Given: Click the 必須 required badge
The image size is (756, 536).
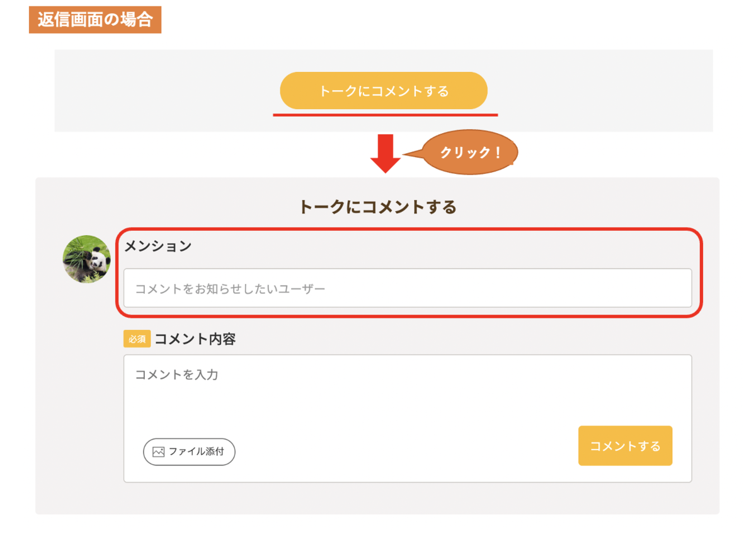Looking at the screenshot, I should point(137,339).
